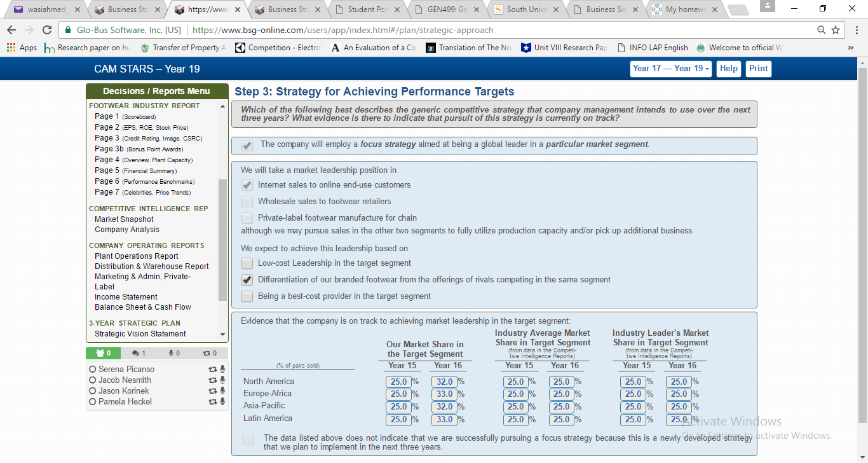Open the Year 17 — Year 19 dropdown
This screenshot has height=463, width=868.
click(x=670, y=69)
